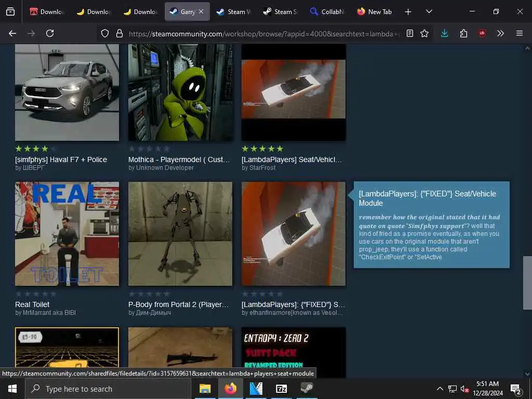Image resolution: width=532 pixels, height=399 pixels.
Task: Open the Extensions puzzle icon
Action: click(x=463, y=33)
